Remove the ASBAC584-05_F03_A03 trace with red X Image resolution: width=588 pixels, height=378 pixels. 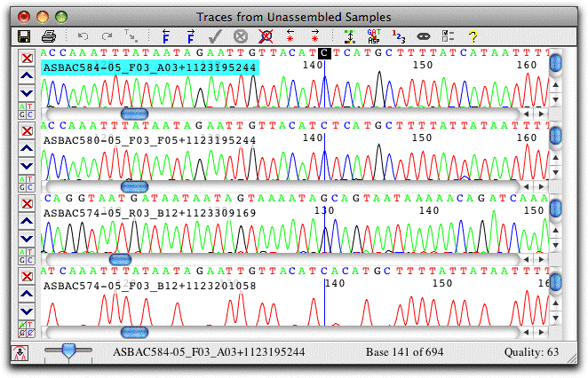[27, 58]
